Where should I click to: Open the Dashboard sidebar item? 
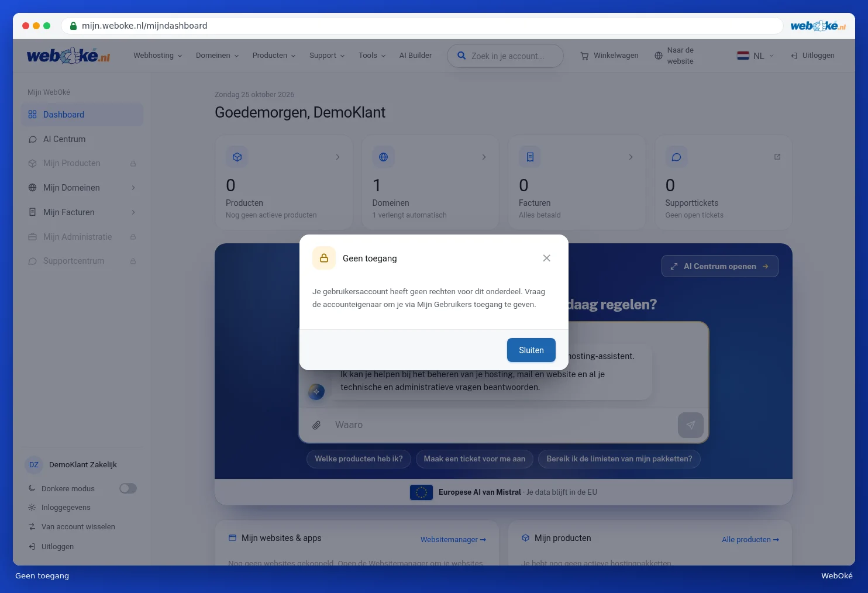[82, 115]
